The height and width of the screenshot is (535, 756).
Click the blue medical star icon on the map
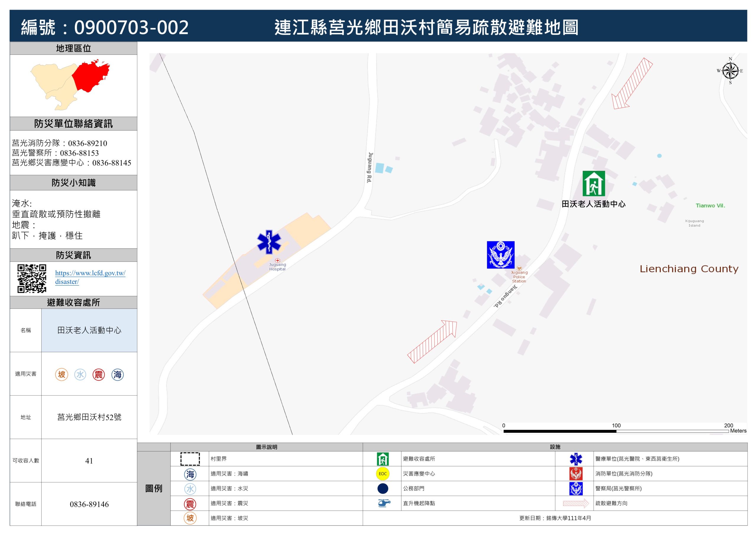click(269, 242)
